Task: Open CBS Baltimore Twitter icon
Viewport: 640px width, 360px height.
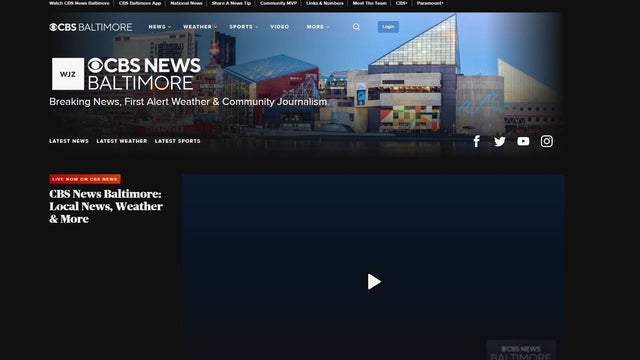Action: pyautogui.click(x=500, y=141)
